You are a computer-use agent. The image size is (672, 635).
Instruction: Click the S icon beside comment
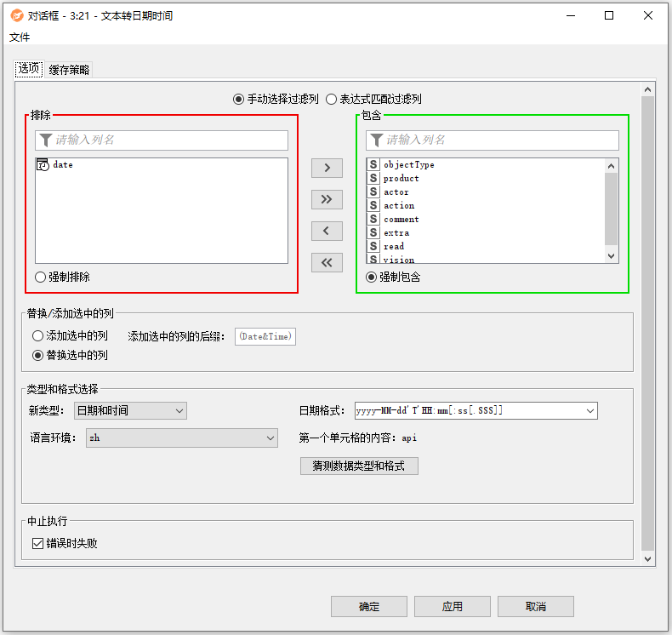click(x=373, y=219)
